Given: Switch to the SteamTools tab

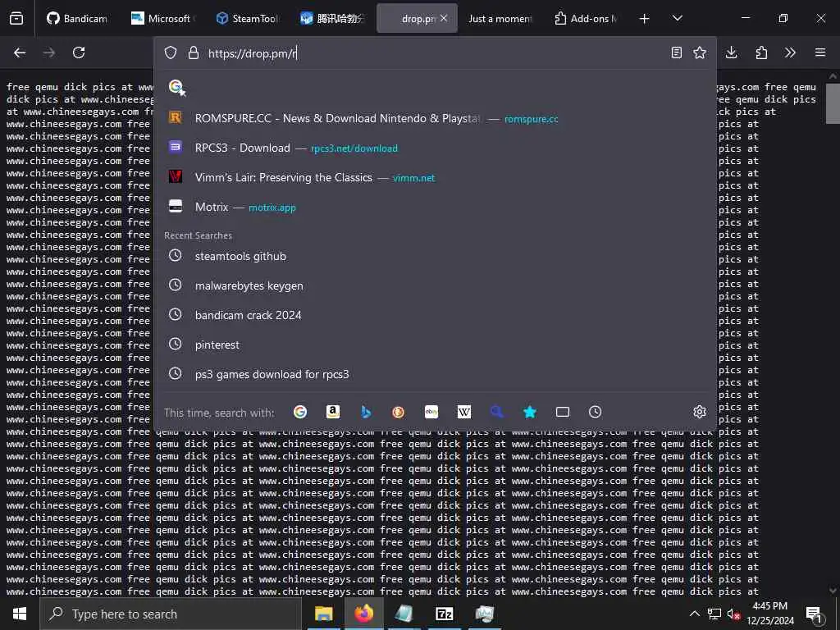Looking at the screenshot, I should [x=247, y=18].
